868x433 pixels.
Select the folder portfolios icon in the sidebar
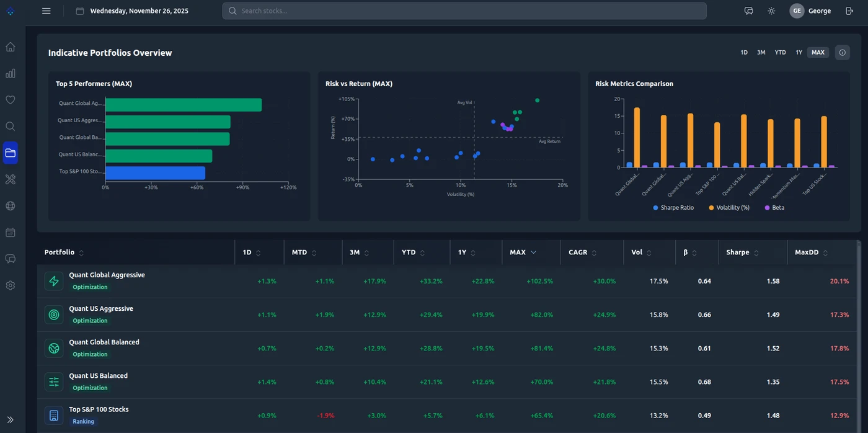tap(11, 153)
